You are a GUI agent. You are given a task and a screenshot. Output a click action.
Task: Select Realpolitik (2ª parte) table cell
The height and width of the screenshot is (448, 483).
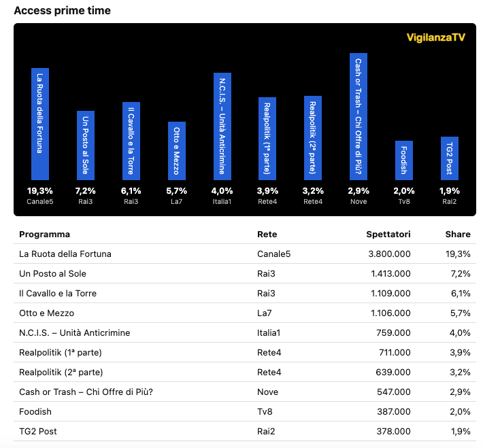pos(61,373)
